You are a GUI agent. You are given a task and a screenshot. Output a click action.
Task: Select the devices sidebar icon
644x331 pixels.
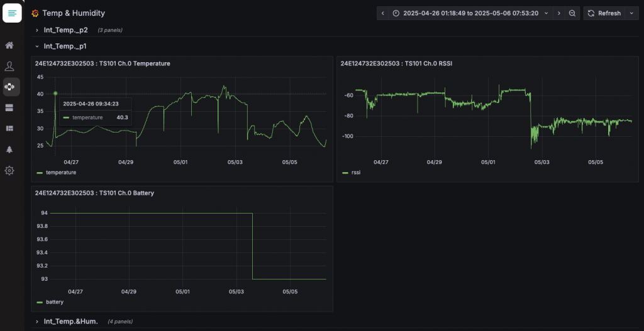pyautogui.click(x=10, y=87)
